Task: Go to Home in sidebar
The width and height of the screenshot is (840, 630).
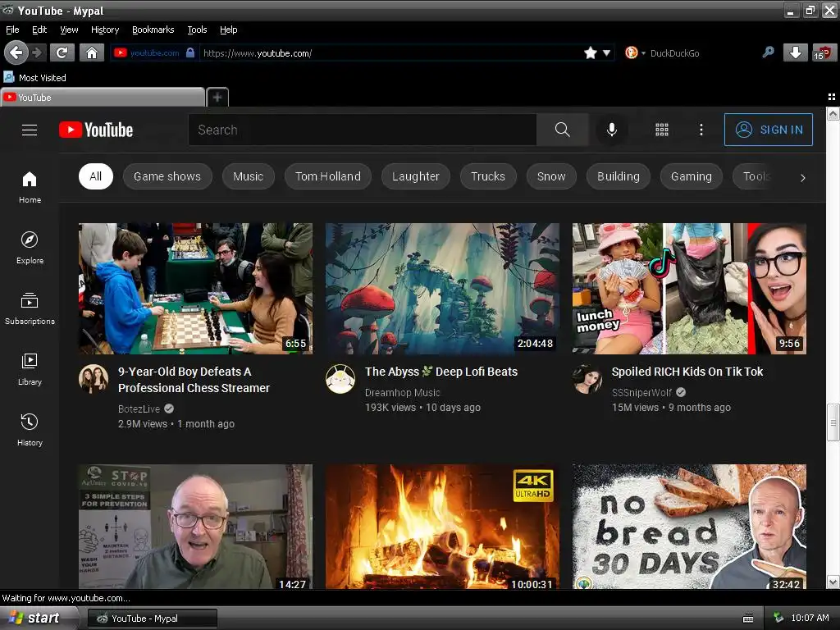Action: pyautogui.click(x=30, y=188)
